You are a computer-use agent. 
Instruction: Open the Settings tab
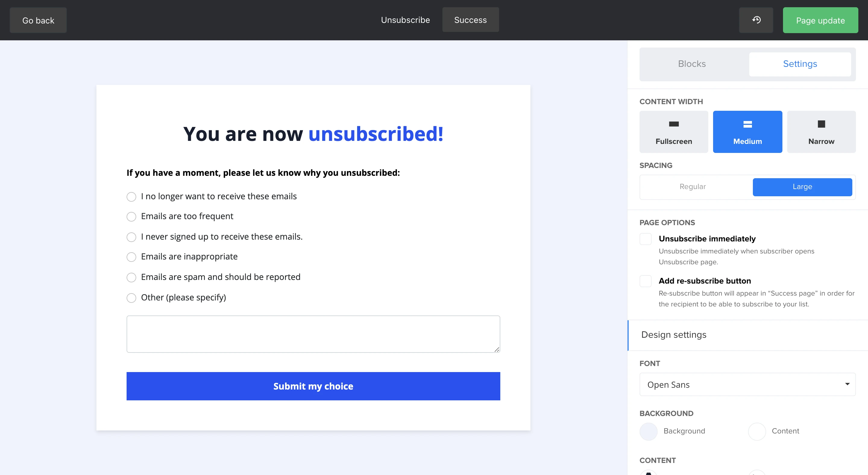(800, 64)
